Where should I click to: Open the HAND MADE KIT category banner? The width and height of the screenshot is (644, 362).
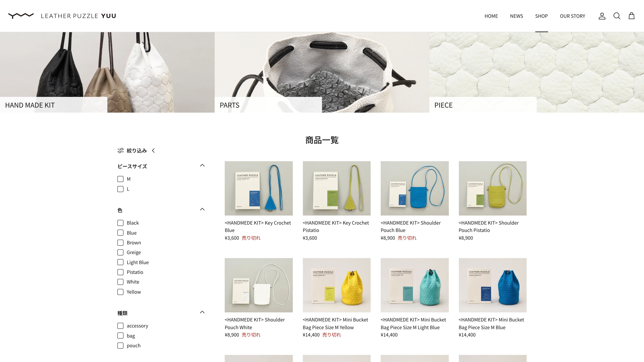click(x=107, y=72)
